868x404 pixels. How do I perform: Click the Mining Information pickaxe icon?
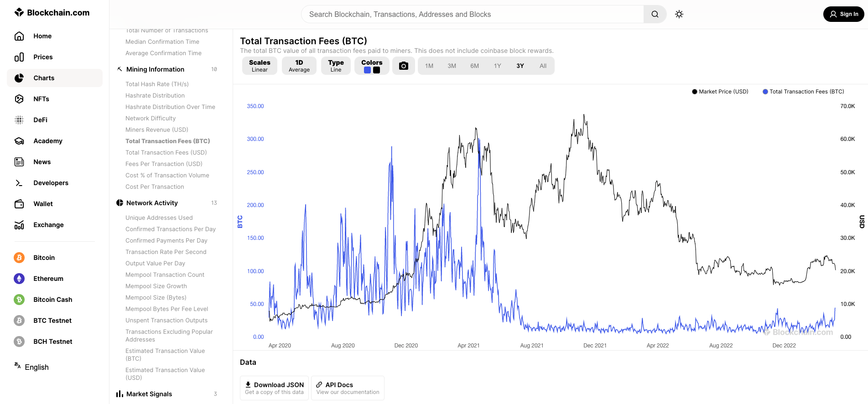coord(120,69)
